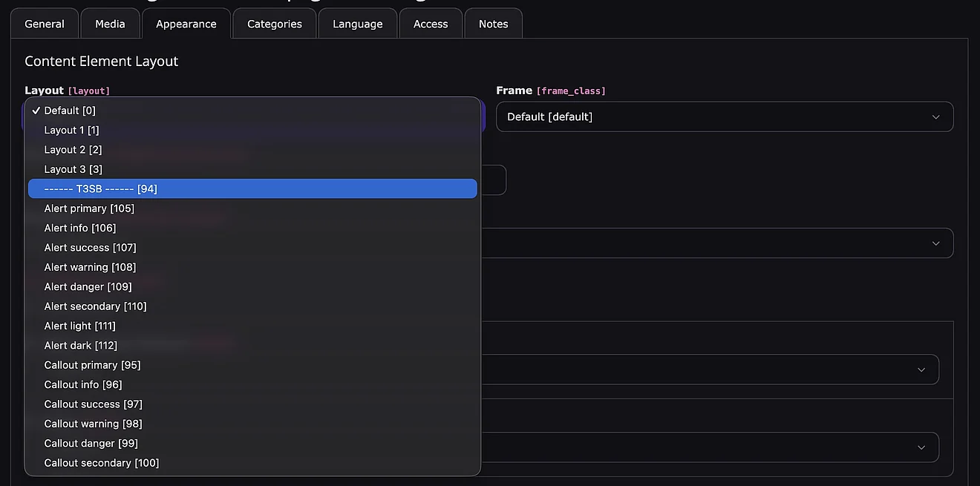Screen dimensions: 980x486
Task: Pick Layout 3 [3] option
Action: click(73, 169)
